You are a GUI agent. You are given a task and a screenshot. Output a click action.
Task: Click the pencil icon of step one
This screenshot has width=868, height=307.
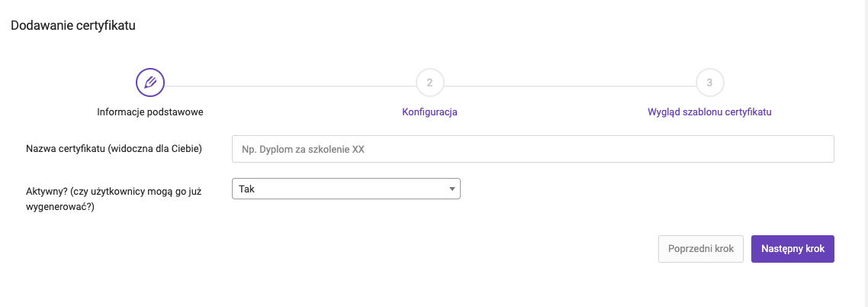coord(150,83)
